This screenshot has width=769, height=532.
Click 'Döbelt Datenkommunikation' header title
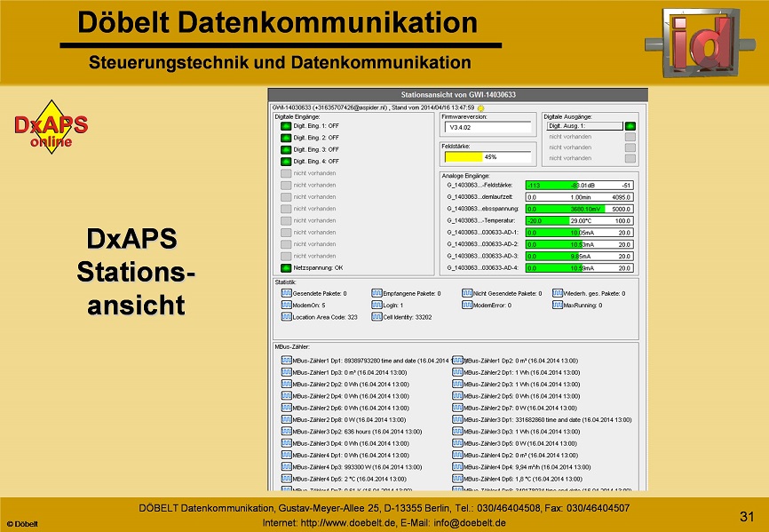tap(278, 22)
